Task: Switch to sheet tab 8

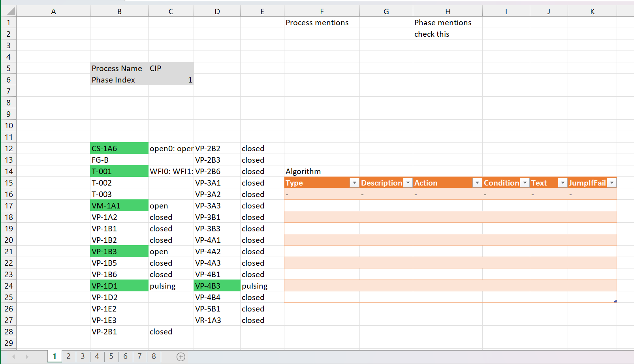Action: 154,356
